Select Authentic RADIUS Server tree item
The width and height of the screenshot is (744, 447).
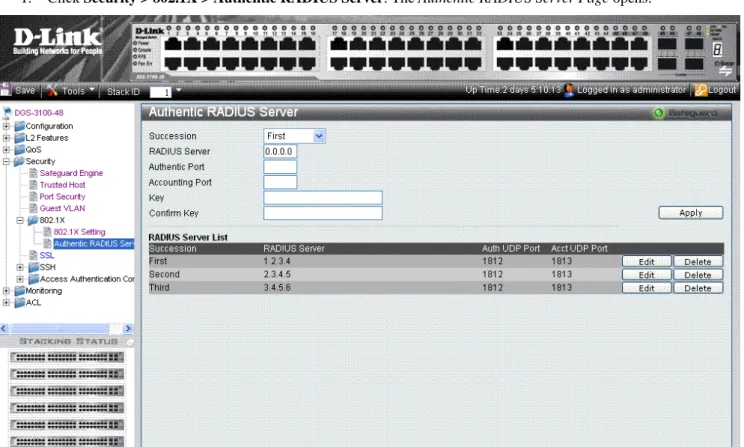click(x=93, y=244)
